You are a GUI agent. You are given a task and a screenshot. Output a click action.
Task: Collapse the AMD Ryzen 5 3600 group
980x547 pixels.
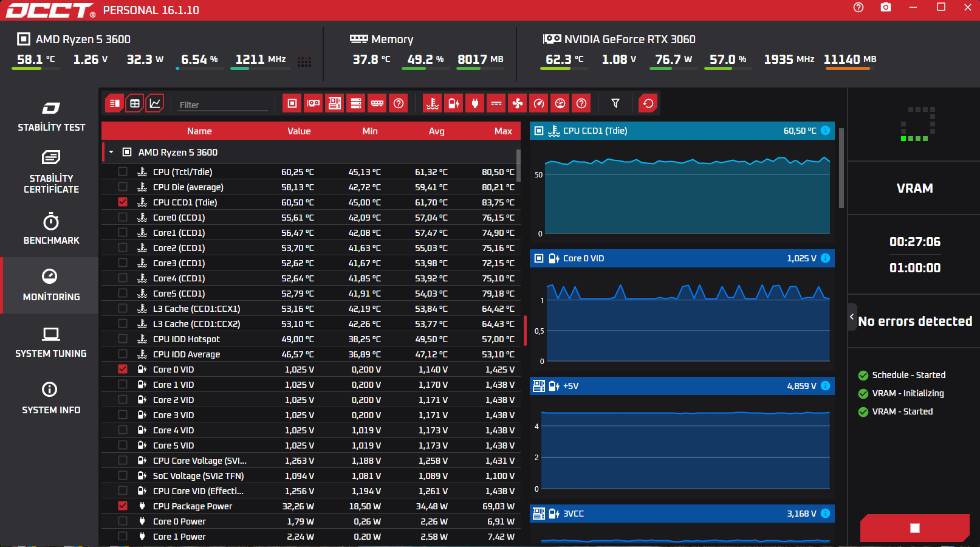click(x=111, y=152)
